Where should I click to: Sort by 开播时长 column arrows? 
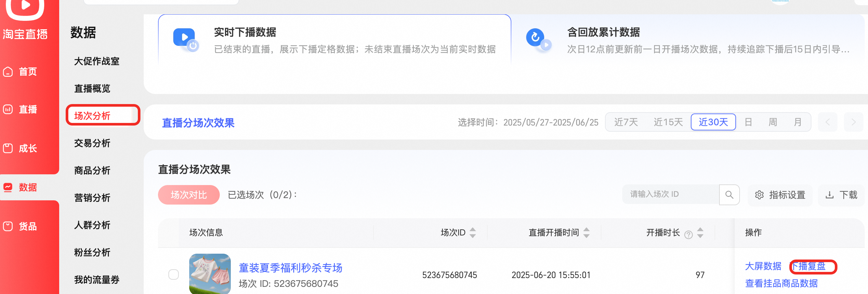coord(700,232)
